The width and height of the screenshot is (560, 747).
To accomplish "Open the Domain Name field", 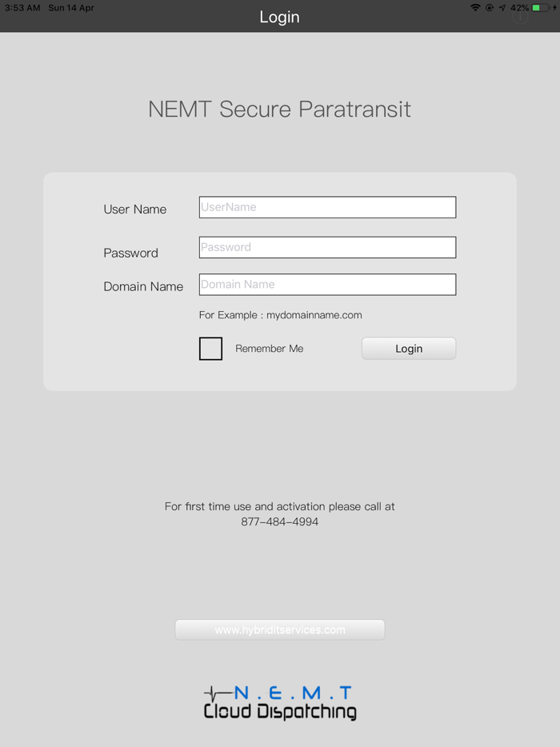I will (327, 285).
